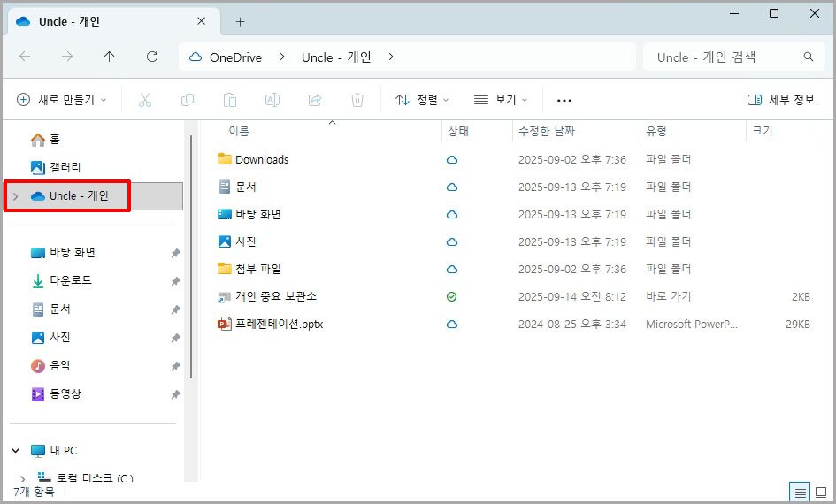Click green synced status for 개인 중요 보관소
The image size is (836, 504).
click(451, 297)
